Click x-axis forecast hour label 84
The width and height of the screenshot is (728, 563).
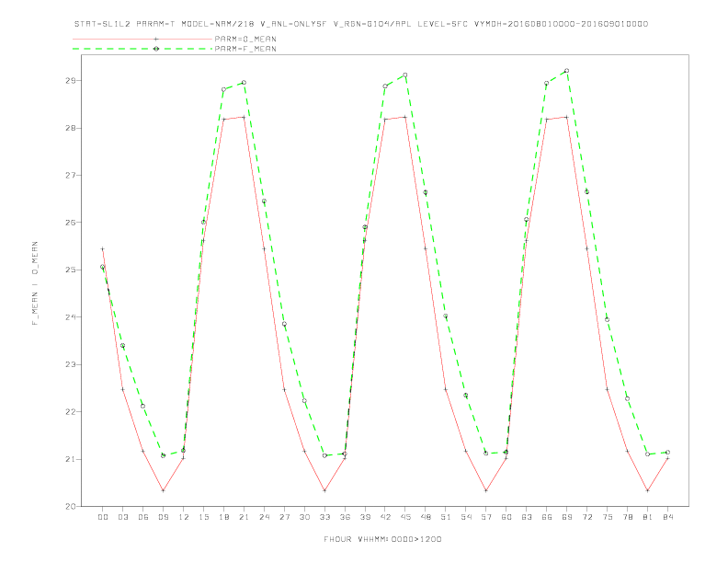pyautogui.click(x=667, y=517)
